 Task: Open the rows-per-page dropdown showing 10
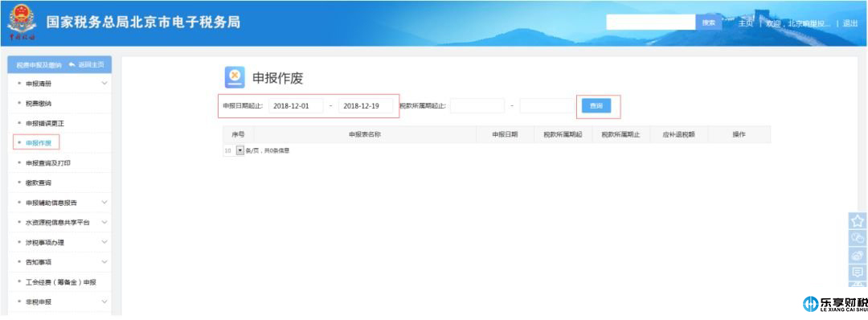[240, 150]
